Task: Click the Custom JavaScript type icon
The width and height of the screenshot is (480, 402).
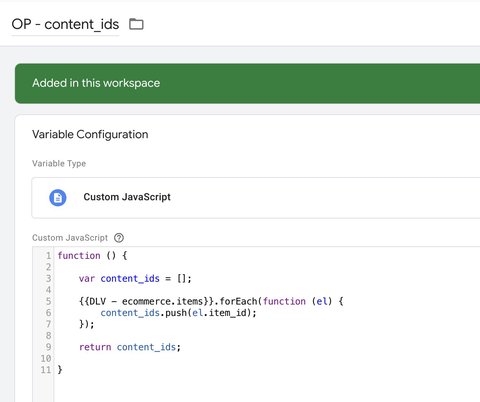Action: click(58, 198)
